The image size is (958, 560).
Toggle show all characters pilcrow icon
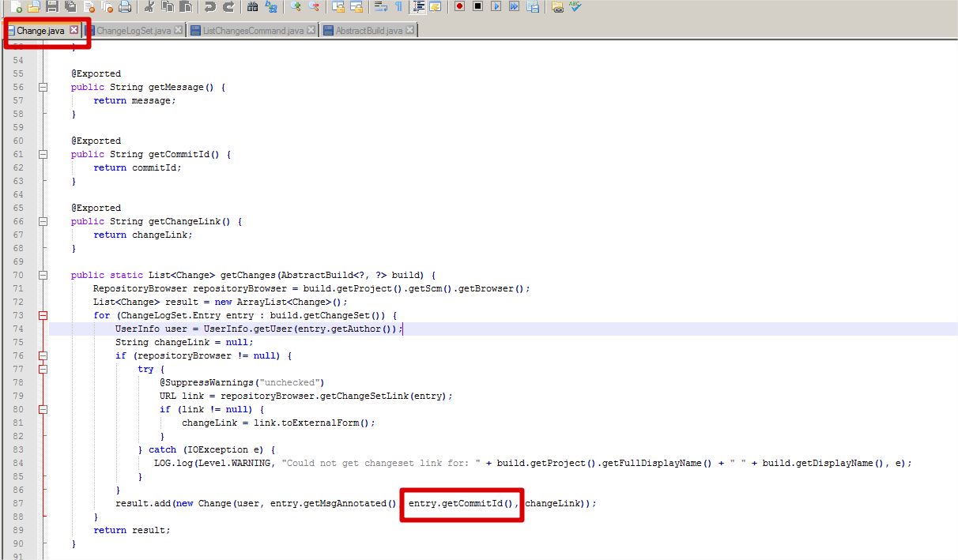[x=398, y=7]
